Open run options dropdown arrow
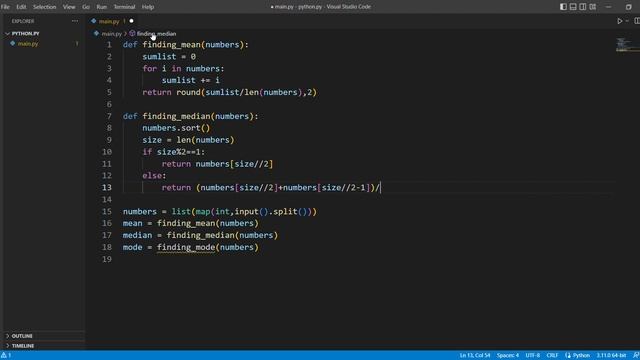 point(627,21)
